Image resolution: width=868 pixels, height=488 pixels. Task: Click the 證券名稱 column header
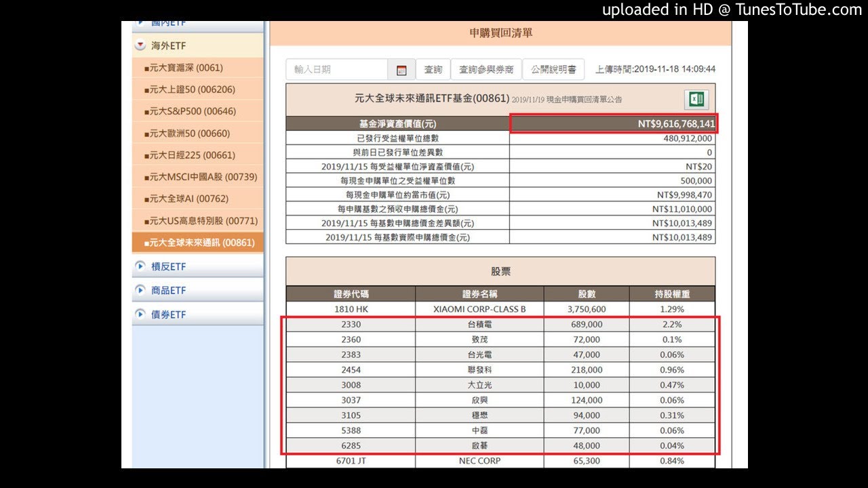pos(479,294)
